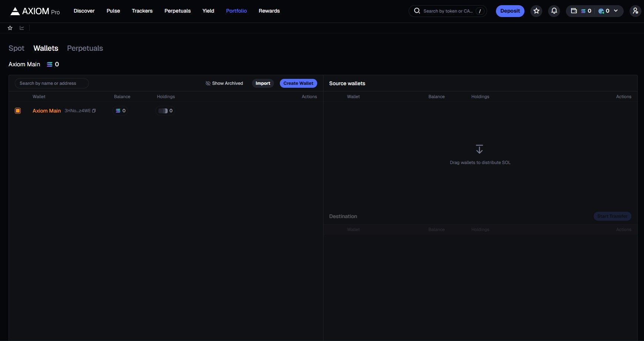The image size is (644, 341).
Task: Open the Pulse menu item
Action: pos(113,11)
